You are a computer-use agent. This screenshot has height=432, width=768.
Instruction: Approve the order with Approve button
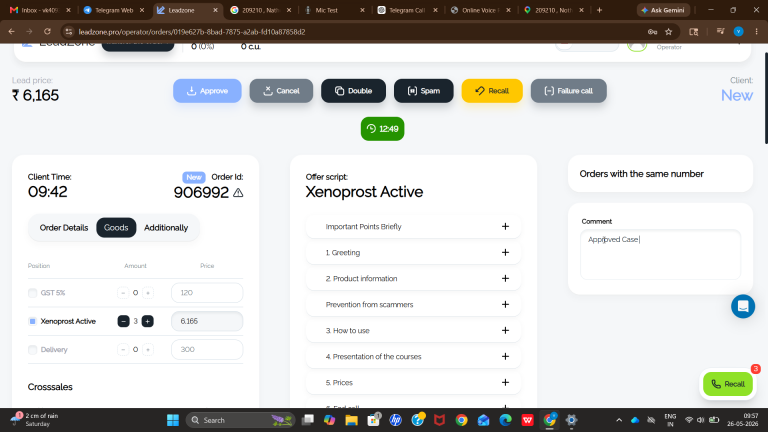click(x=207, y=91)
